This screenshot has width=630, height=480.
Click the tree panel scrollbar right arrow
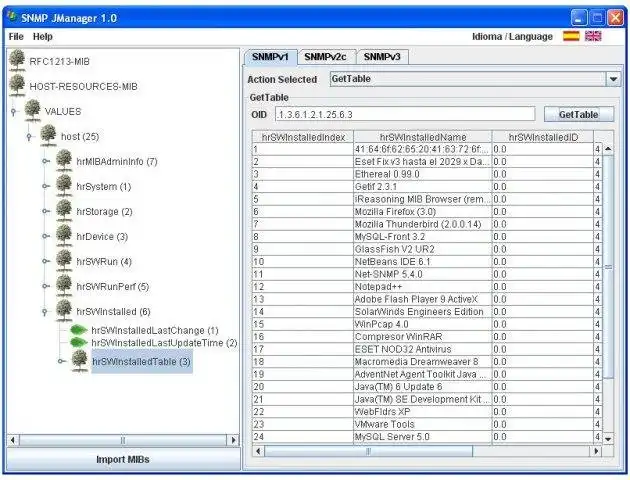pos(233,440)
